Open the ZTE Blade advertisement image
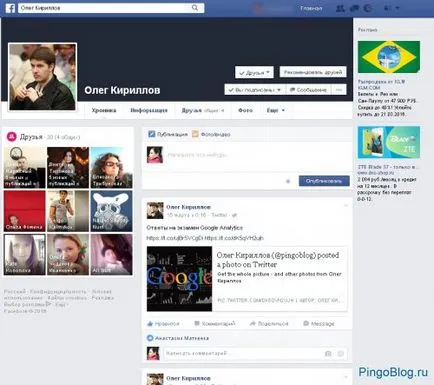Image resolution: width=434 pixels, height=385 pixels. pos(389,142)
